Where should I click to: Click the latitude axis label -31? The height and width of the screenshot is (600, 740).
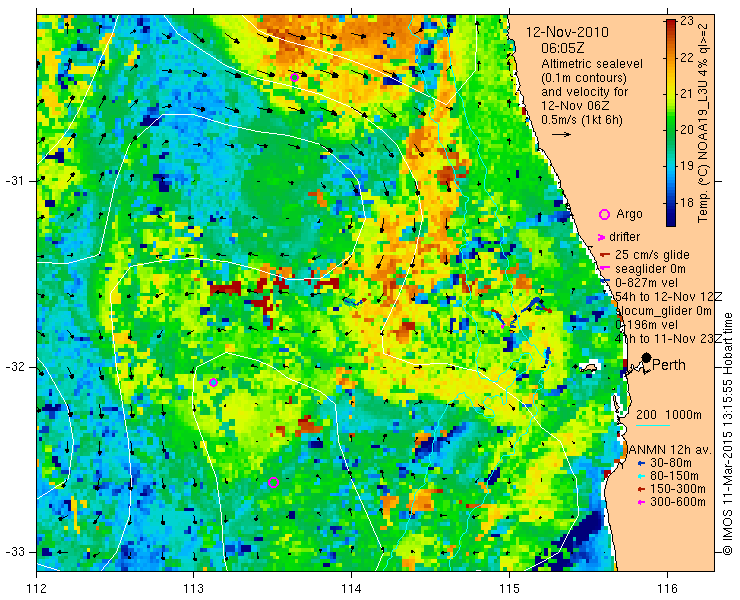[15, 182]
